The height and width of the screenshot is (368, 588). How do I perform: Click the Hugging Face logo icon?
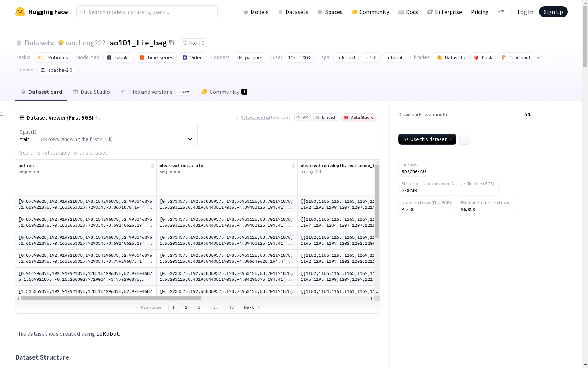click(x=20, y=12)
